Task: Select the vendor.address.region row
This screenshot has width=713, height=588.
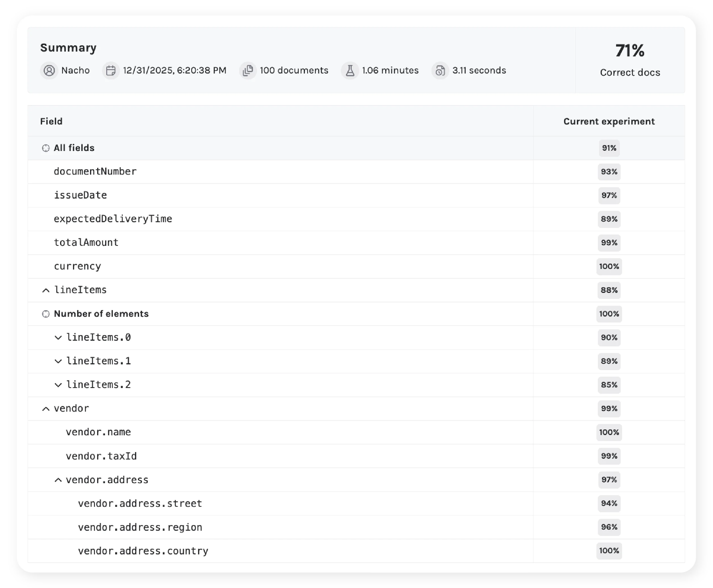Action: click(356, 527)
